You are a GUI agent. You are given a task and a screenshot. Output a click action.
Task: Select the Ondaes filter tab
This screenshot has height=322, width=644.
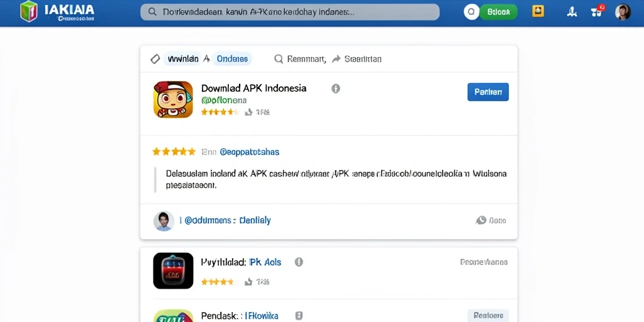(x=232, y=59)
